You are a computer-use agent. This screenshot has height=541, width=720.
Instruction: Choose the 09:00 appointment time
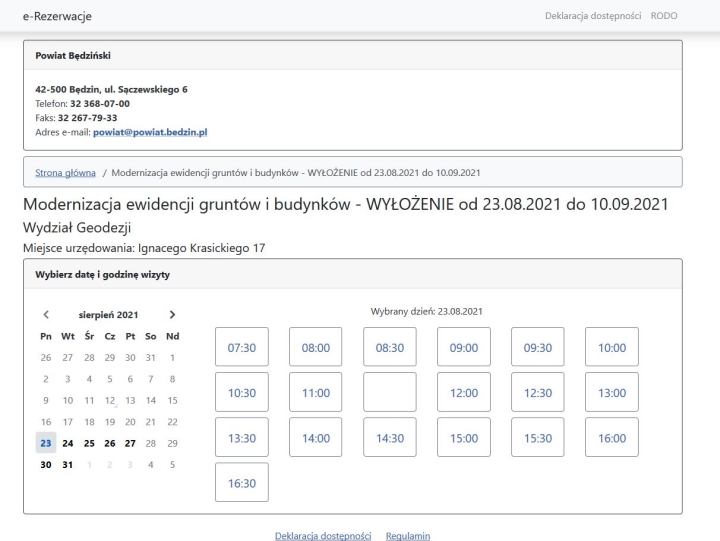tap(463, 348)
